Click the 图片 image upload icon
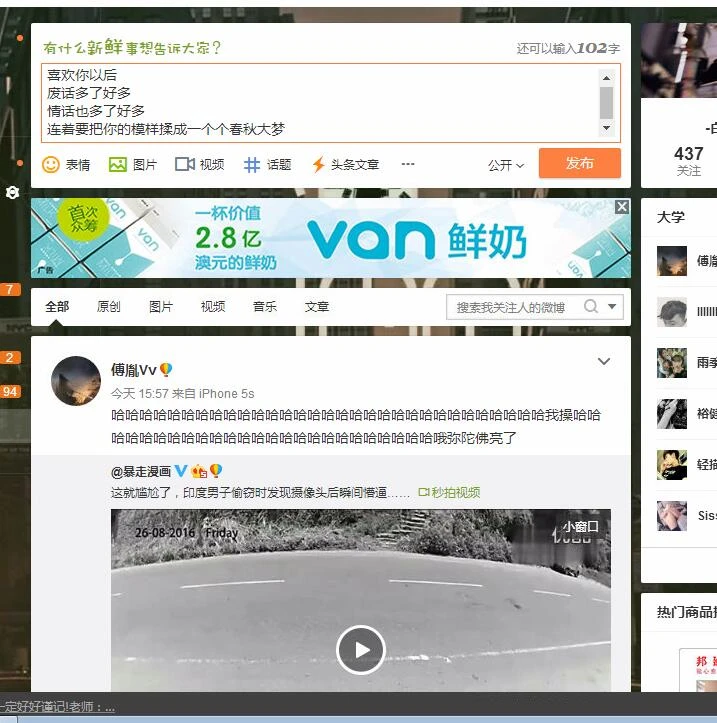The width and height of the screenshot is (717, 723). pyautogui.click(x=118, y=165)
